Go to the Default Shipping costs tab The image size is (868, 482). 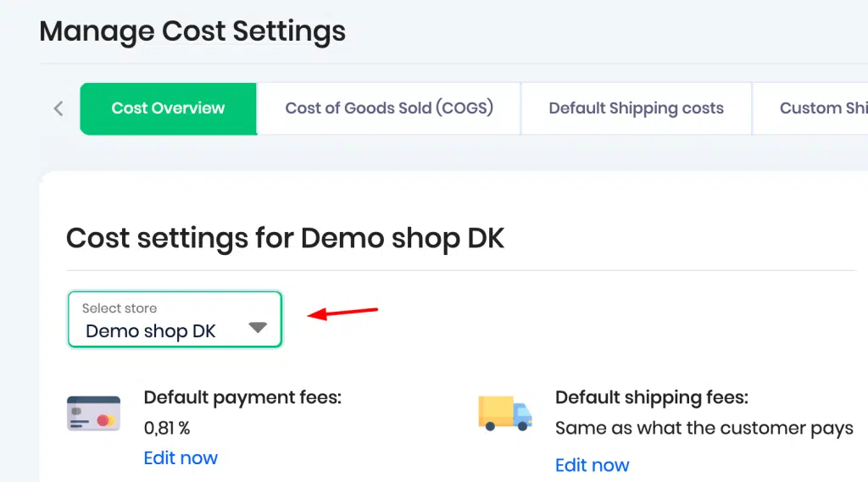(636, 108)
